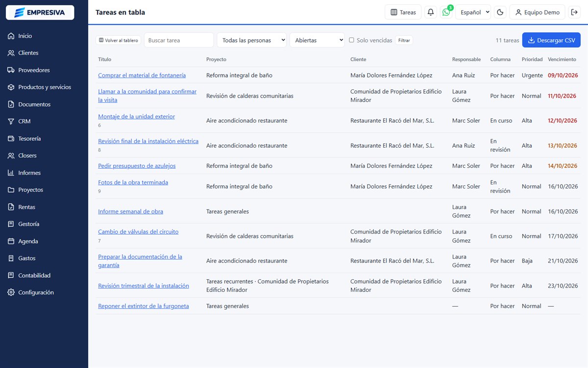Click the logout arrow icon

pos(574,12)
